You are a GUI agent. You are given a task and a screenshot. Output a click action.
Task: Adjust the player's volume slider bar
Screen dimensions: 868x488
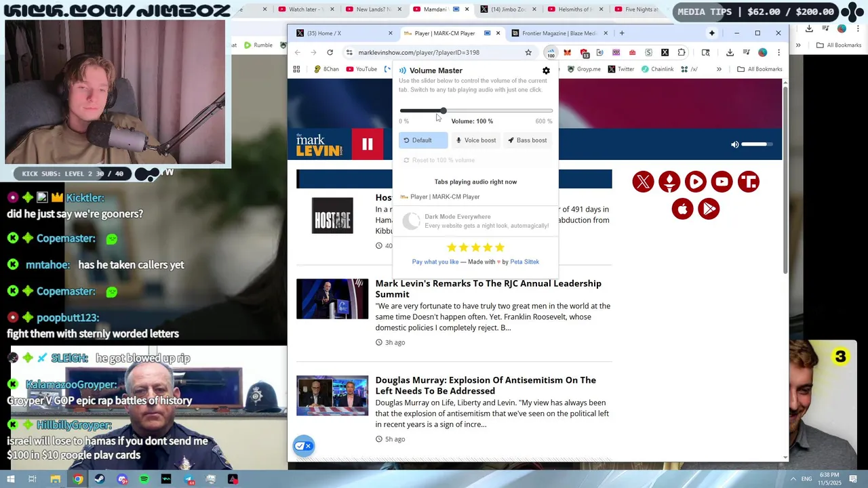(x=756, y=144)
